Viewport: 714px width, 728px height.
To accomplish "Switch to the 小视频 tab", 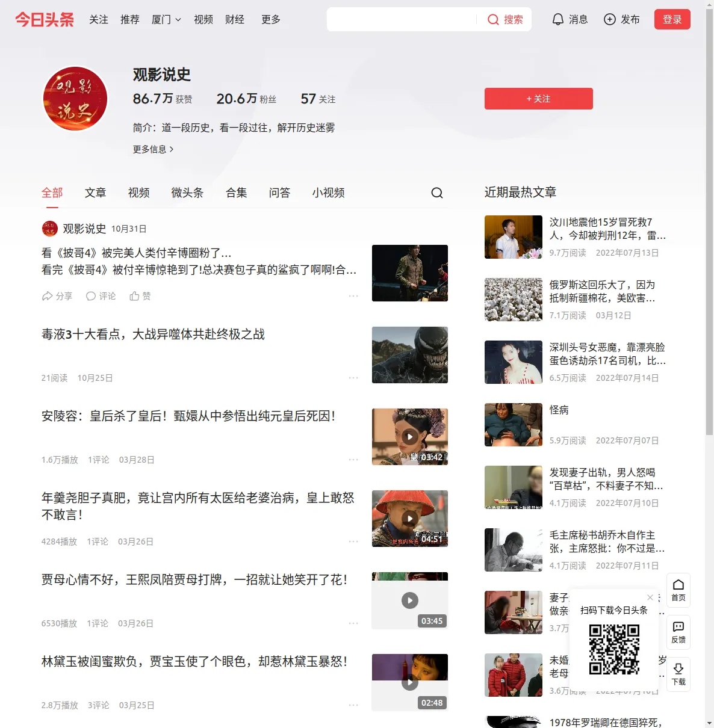I will [329, 193].
